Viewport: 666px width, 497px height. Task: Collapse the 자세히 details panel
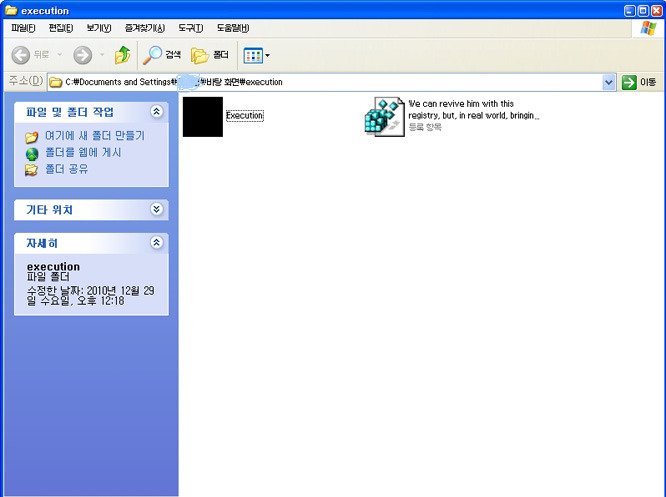(x=156, y=243)
